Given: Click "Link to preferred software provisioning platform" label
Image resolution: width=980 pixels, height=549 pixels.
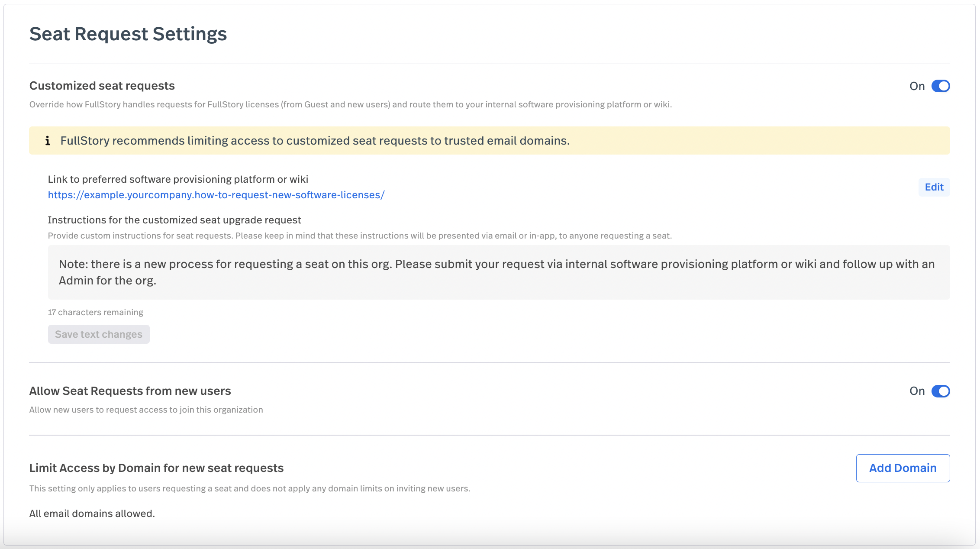Looking at the screenshot, I should coord(178,179).
